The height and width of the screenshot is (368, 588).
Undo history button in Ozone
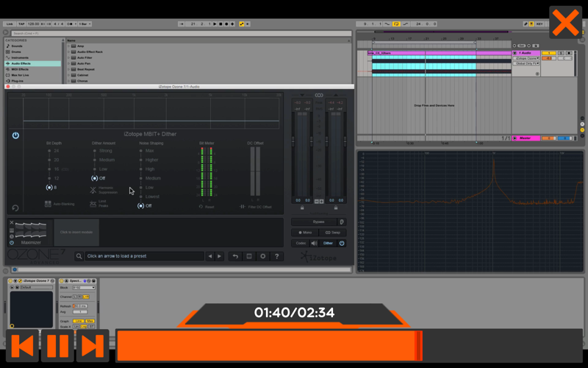[x=235, y=256]
